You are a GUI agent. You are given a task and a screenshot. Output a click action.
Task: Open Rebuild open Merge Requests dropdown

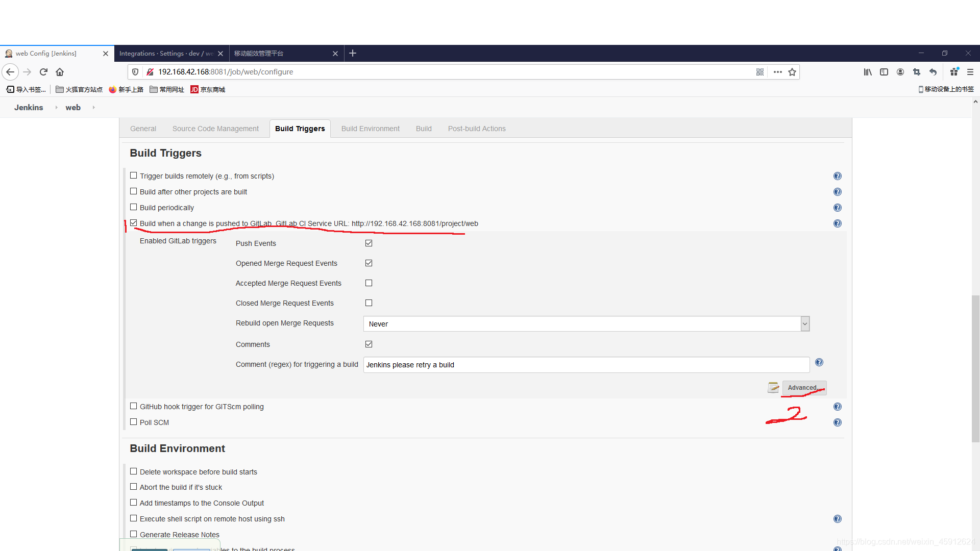coord(586,324)
